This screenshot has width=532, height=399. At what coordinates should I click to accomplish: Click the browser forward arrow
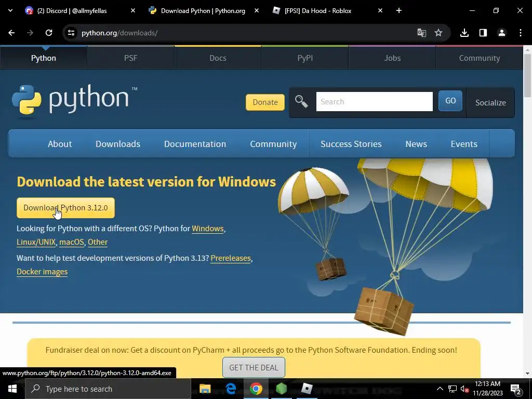30,33
